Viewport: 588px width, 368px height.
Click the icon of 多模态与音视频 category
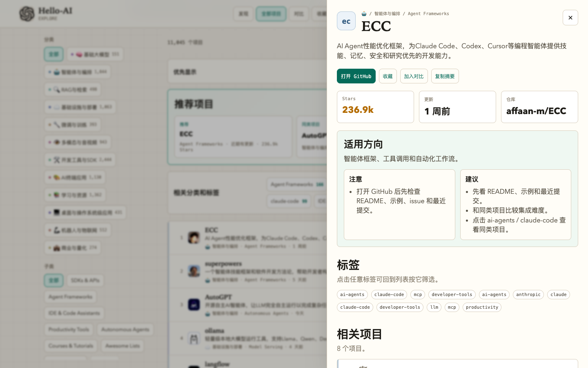[57, 142]
